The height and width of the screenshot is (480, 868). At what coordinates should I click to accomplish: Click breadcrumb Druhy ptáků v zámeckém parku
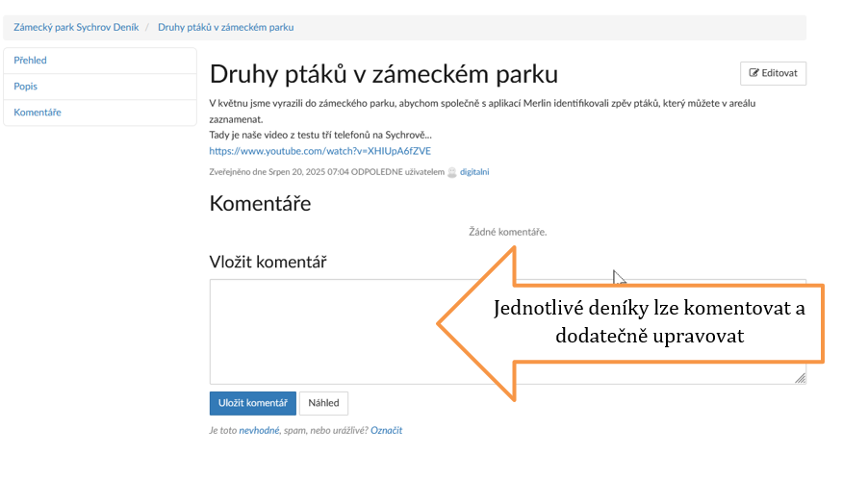point(226,27)
